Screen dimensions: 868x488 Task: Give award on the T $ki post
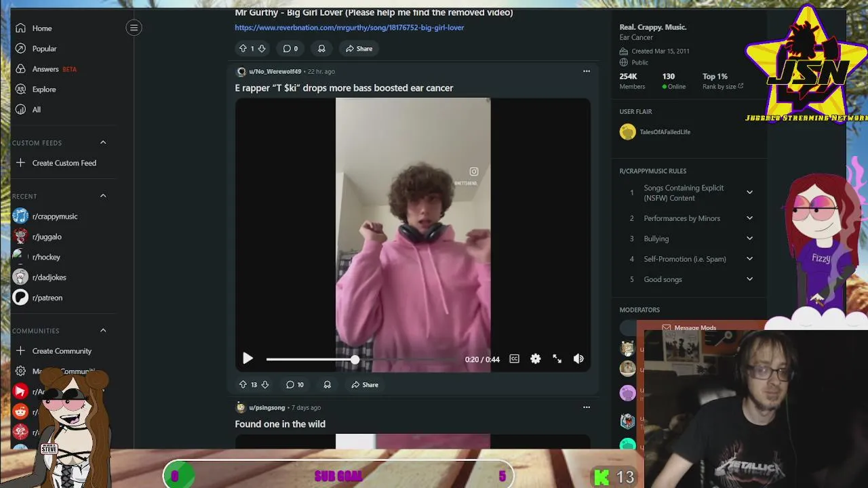[327, 384]
